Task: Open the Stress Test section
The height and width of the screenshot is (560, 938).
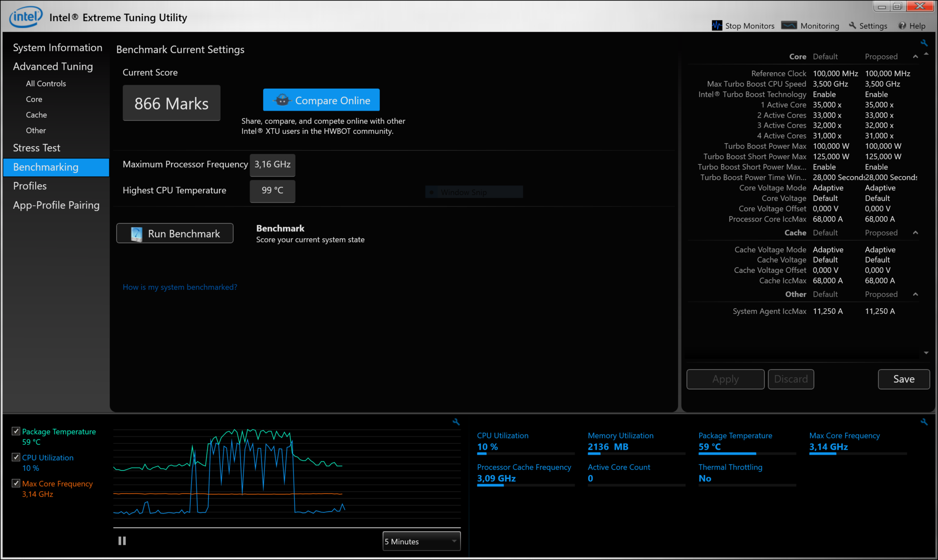Action: pyautogui.click(x=37, y=148)
